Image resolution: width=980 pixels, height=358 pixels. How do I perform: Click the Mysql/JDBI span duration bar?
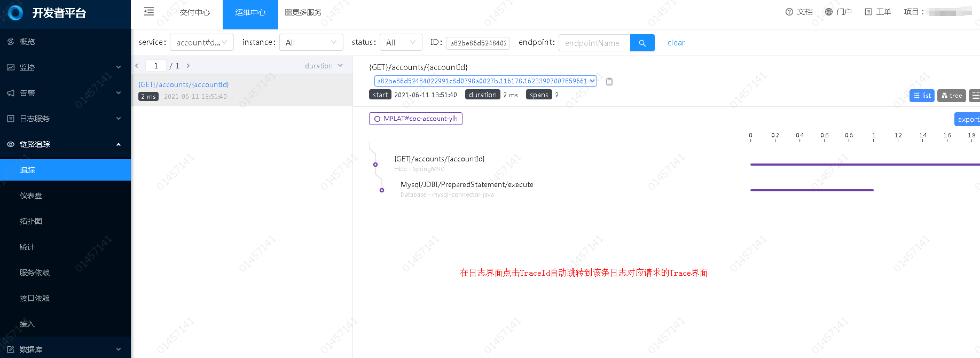(811, 190)
